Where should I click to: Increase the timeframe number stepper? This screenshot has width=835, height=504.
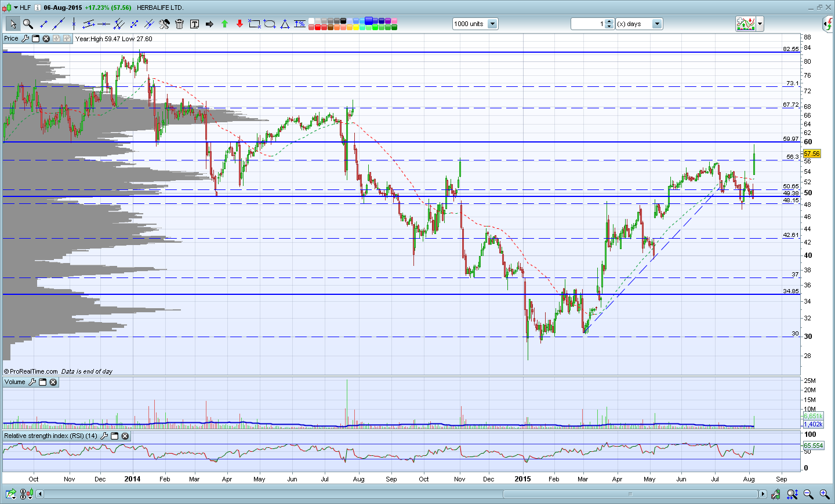pyautogui.click(x=609, y=21)
